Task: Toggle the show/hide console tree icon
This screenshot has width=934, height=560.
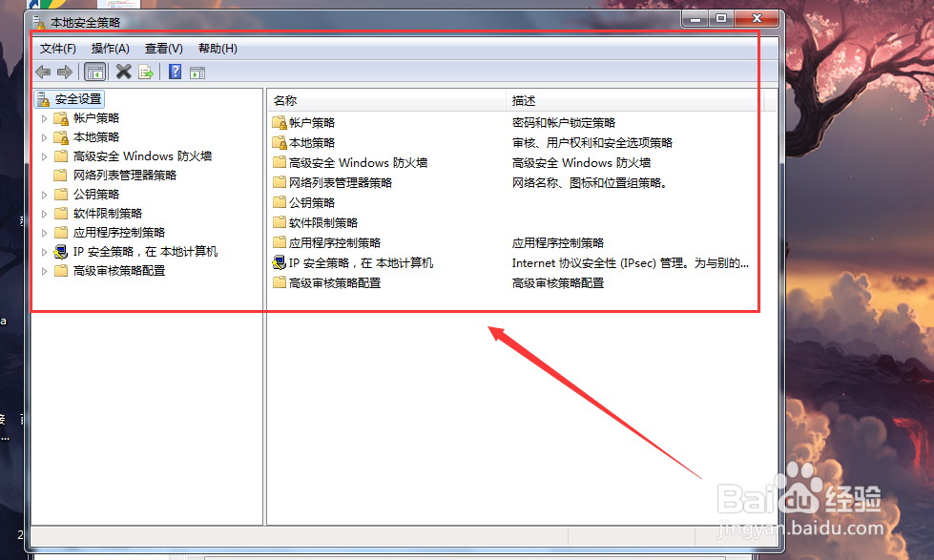Action: pos(95,73)
